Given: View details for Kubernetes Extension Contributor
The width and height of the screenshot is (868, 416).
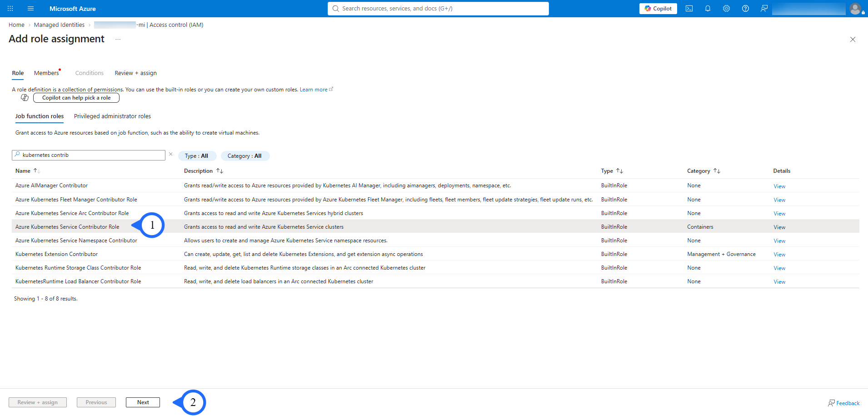Looking at the screenshot, I should click(x=779, y=255).
